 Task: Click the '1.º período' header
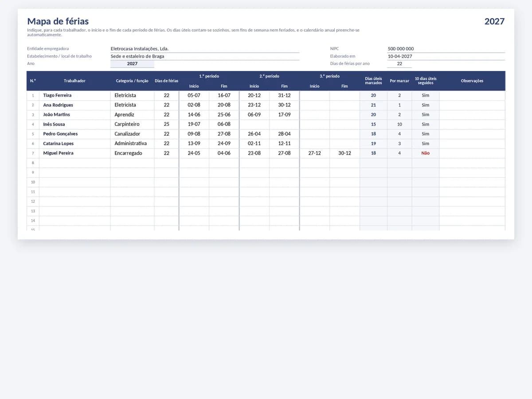tap(209, 76)
